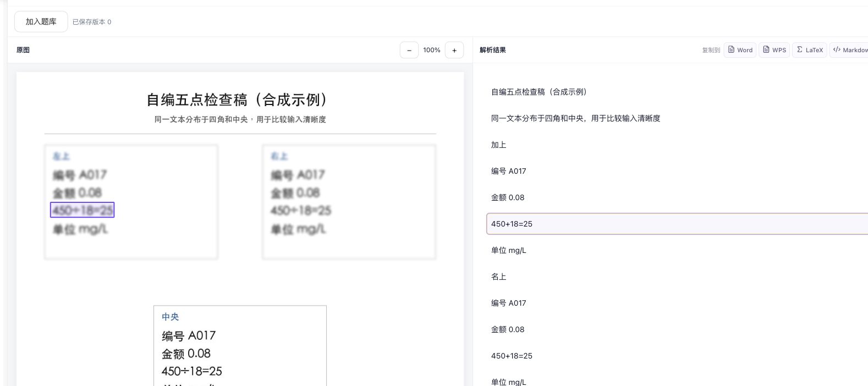The height and width of the screenshot is (386, 868).
Task: Click 金额 0.08 in the center card
Action: coord(186,354)
